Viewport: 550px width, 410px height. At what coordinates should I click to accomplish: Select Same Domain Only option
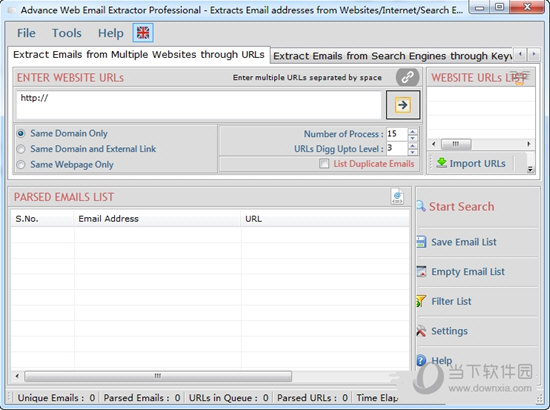click(x=21, y=134)
